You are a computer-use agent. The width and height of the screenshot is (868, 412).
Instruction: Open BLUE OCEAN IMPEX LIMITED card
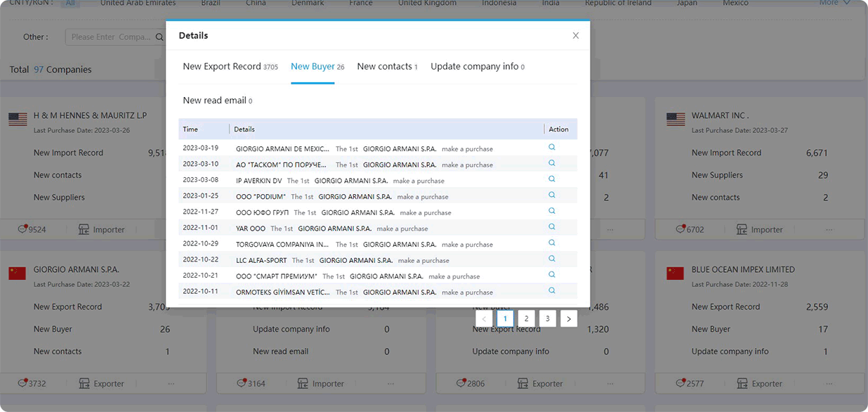[743, 269]
